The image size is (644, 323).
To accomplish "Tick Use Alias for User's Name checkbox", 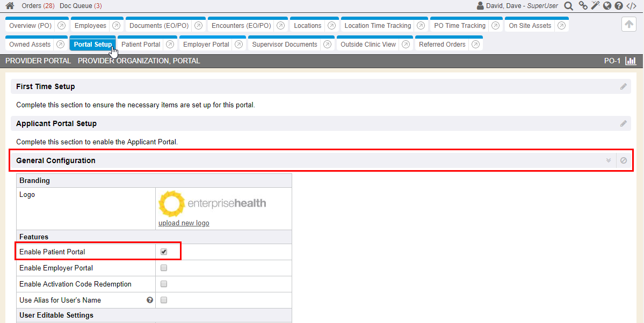I will coord(164,300).
